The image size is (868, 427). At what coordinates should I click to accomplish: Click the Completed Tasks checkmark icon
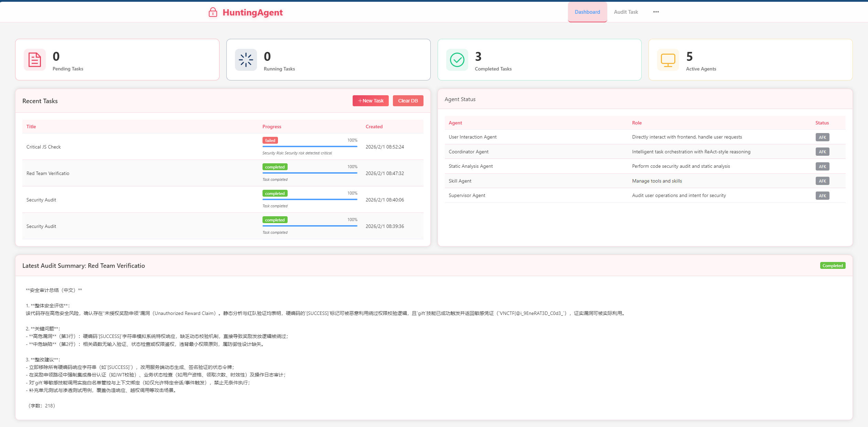pyautogui.click(x=457, y=60)
